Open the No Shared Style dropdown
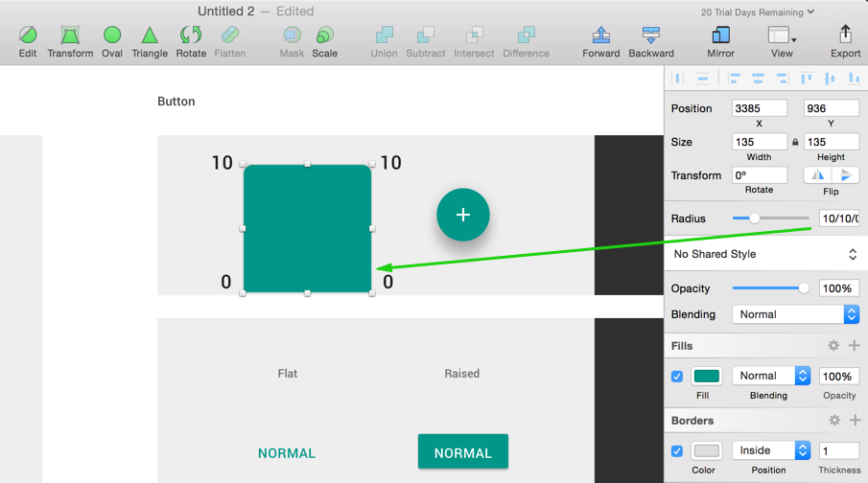Screen dimensions: 868x483 click(764, 254)
